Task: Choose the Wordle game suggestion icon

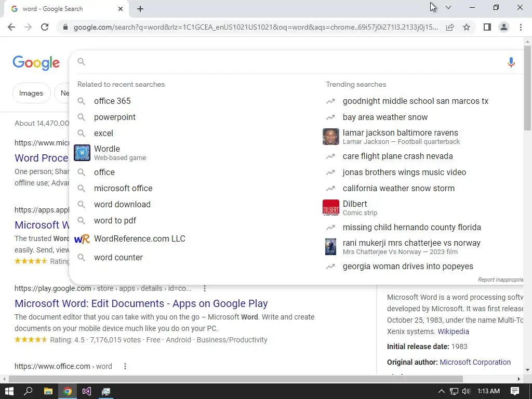Action: coord(82,153)
